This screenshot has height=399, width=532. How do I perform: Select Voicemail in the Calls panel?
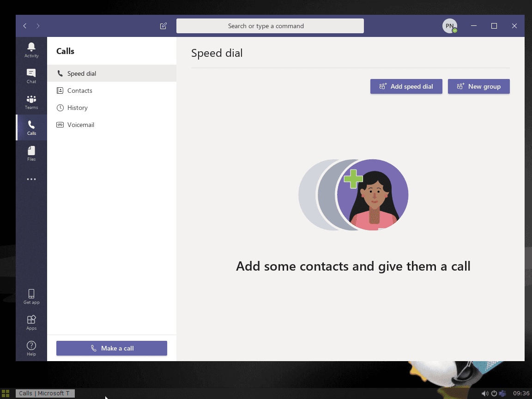(81, 125)
